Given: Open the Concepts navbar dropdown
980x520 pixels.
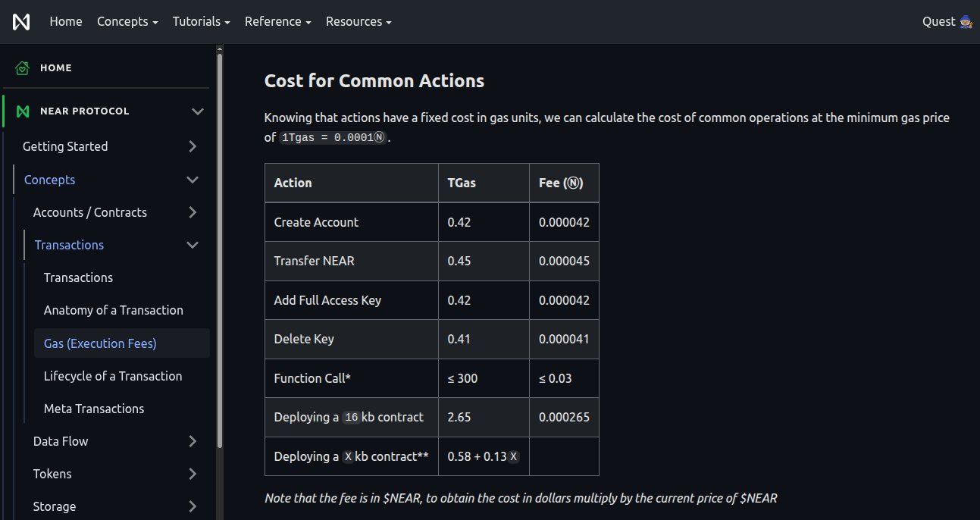Looking at the screenshot, I should tap(127, 22).
